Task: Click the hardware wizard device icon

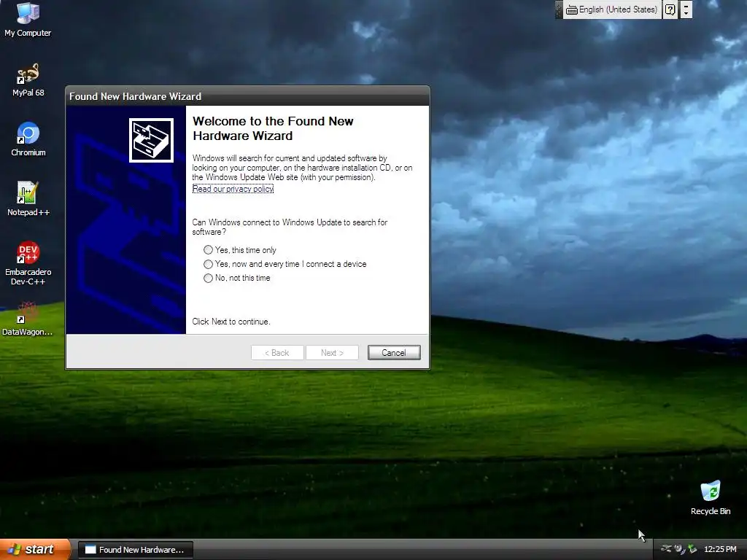Action: (x=151, y=140)
